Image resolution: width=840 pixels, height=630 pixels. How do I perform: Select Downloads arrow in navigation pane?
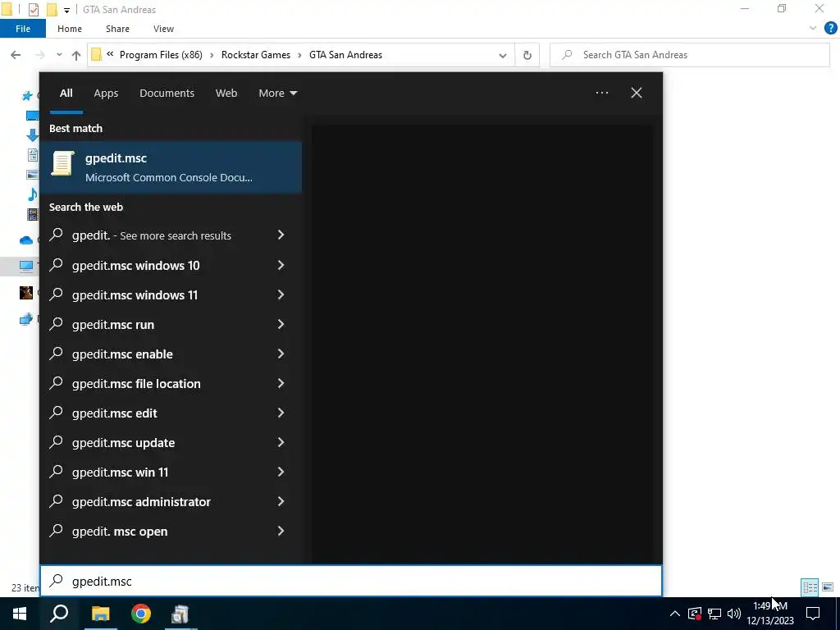[32, 135]
